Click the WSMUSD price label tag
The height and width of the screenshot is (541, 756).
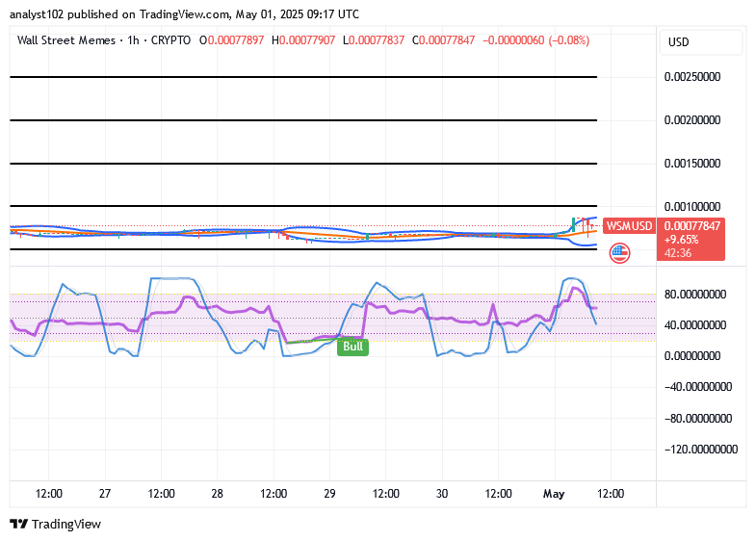click(x=629, y=226)
